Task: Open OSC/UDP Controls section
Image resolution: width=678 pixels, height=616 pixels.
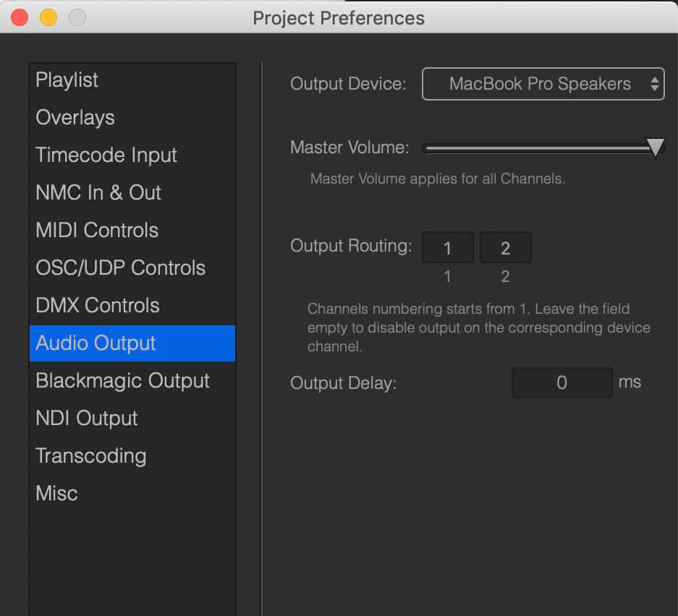Action: pos(132,268)
